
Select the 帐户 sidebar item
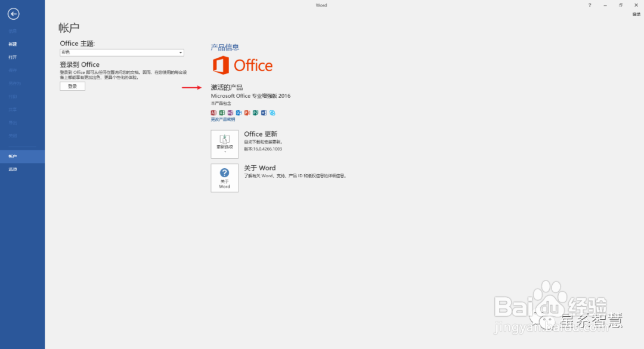pos(22,157)
